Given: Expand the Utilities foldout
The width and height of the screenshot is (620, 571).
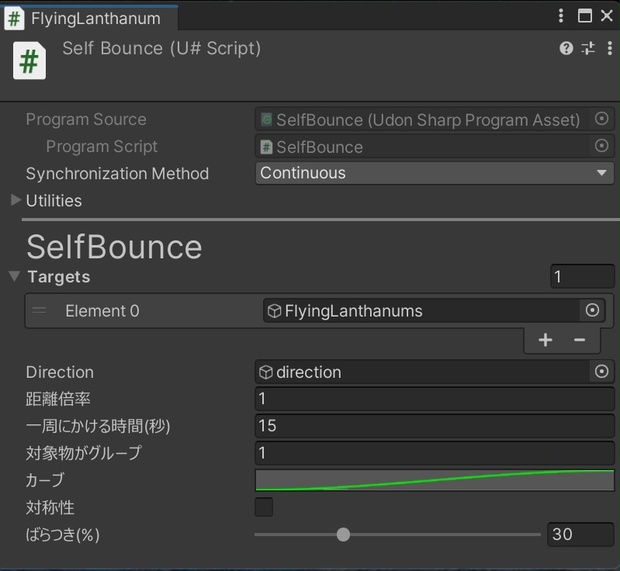Looking at the screenshot, I should (x=15, y=200).
